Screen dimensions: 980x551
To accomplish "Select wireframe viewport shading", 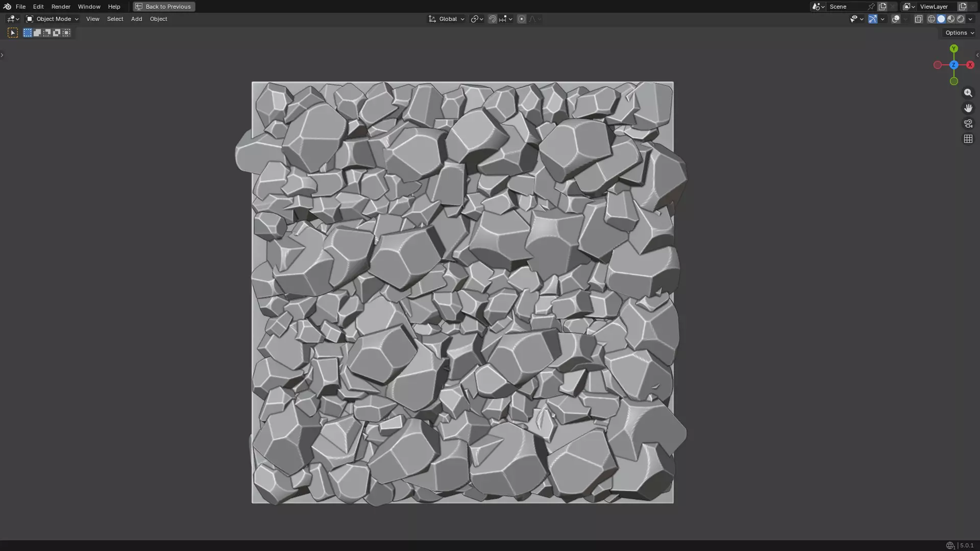I will 931,19.
